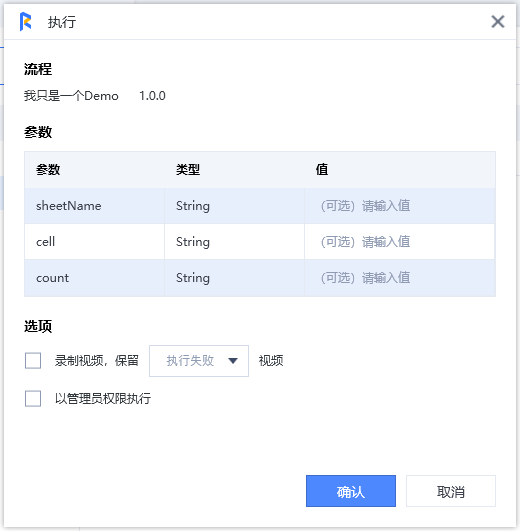Confirm execution with the 确认 button
Image resolution: width=520 pixels, height=531 pixels.
(x=351, y=491)
